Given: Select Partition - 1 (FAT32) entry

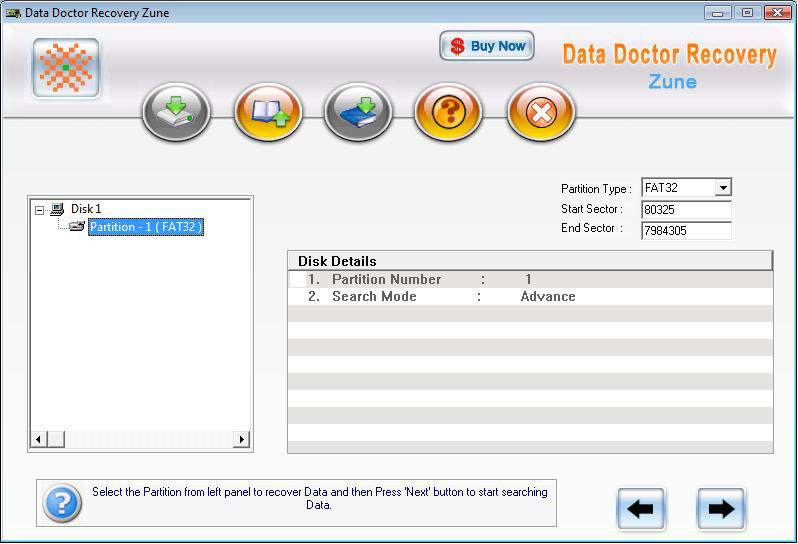Looking at the screenshot, I should point(146,227).
